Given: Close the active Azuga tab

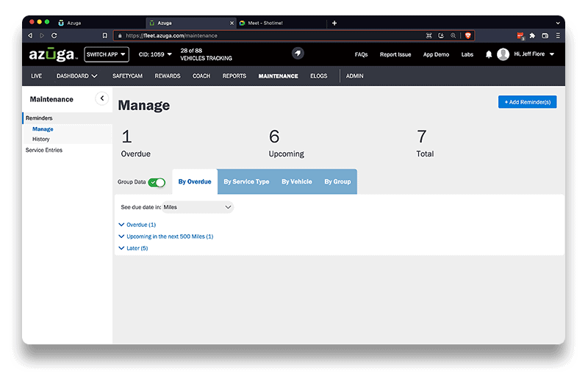Looking at the screenshot, I should pyautogui.click(x=232, y=23).
